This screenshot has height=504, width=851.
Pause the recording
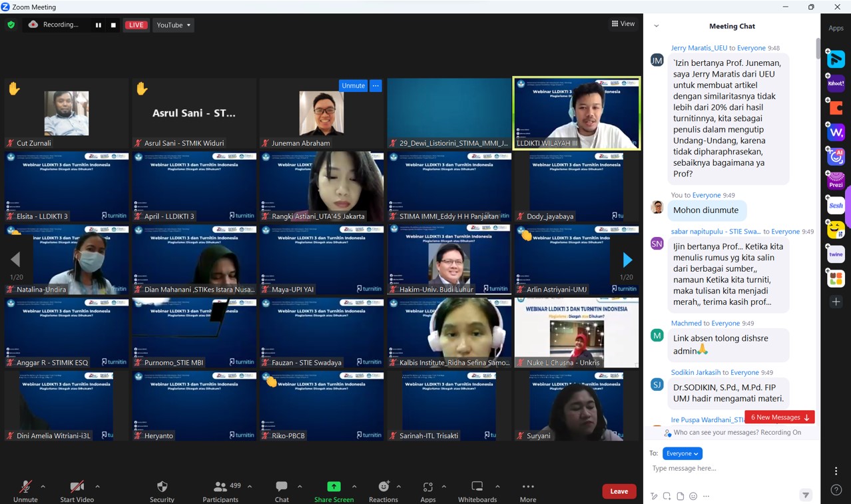point(98,25)
